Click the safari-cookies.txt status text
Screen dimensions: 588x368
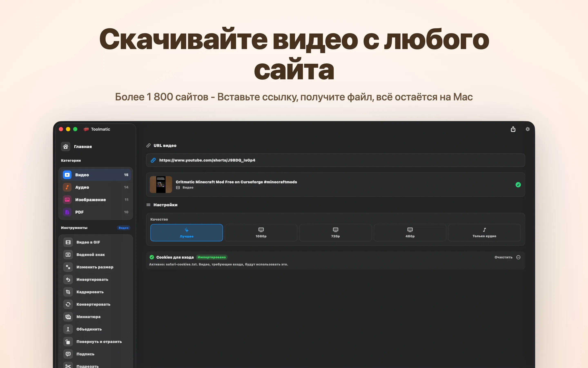(x=218, y=264)
